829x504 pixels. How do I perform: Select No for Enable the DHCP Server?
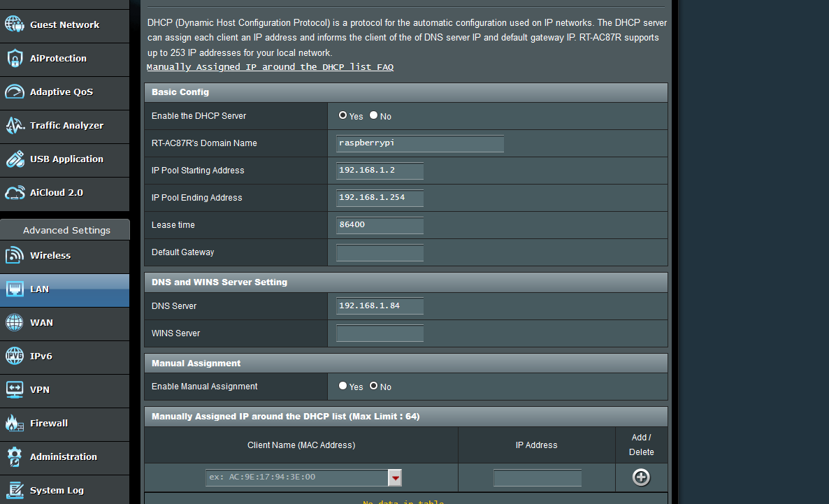(373, 115)
